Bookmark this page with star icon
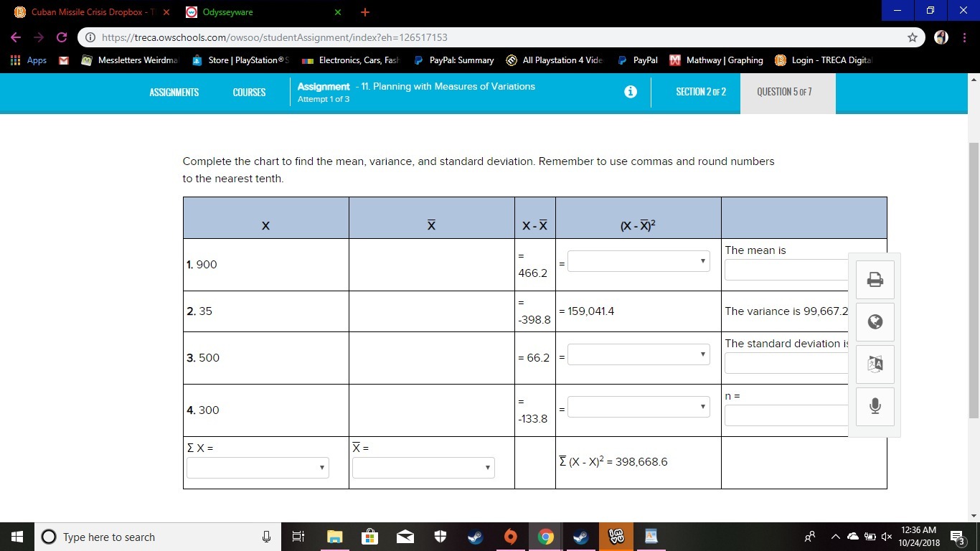Viewport: 980px width, 551px height. coord(913,37)
